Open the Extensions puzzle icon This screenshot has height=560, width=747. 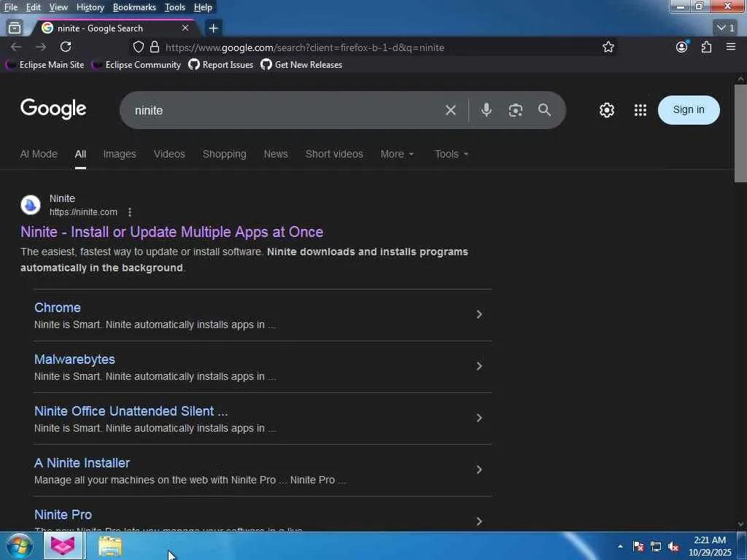[706, 47]
